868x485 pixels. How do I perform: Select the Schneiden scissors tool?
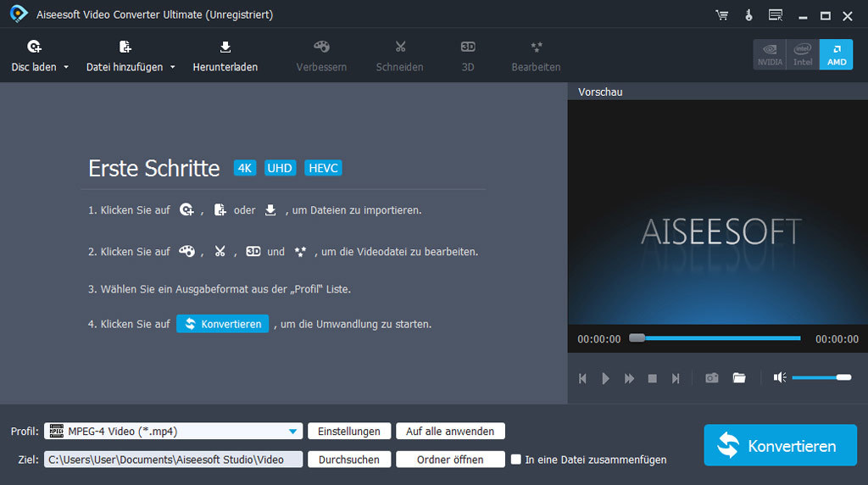point(400,57)
